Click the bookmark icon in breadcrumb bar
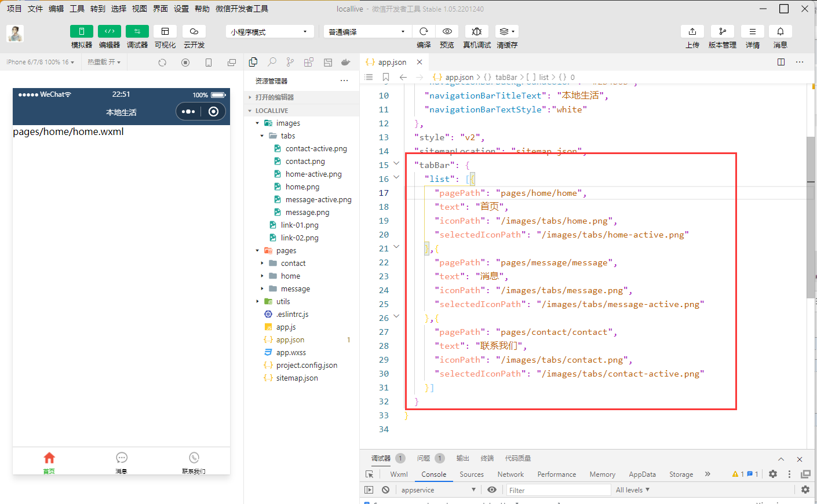Image resolution: width=817 pixels, height=504 pixels. click(386, 77)
